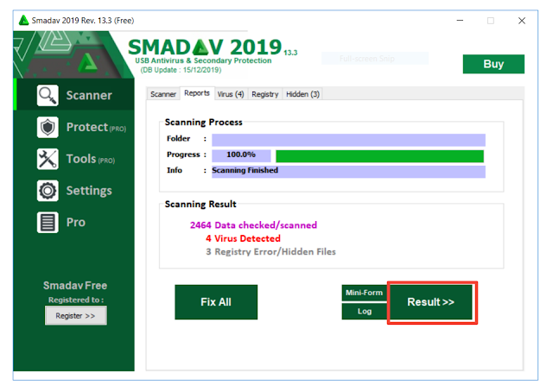Click the Protect shield icon
553x392 pixels.
[x=48, y=127]
